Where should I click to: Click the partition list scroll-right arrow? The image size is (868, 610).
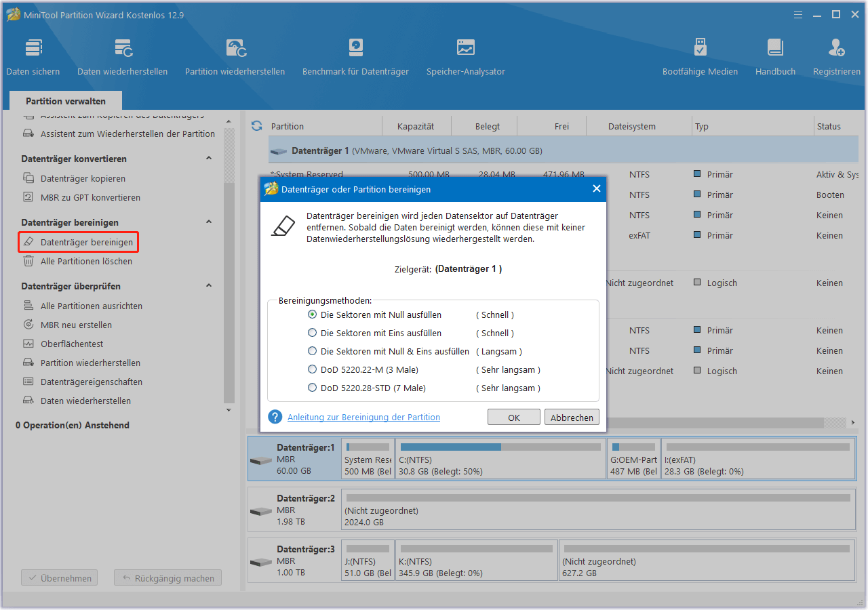tap(853, 422)
